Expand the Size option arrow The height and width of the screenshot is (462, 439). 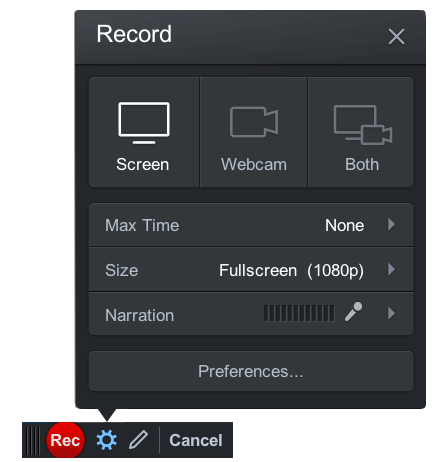point(391,269)
